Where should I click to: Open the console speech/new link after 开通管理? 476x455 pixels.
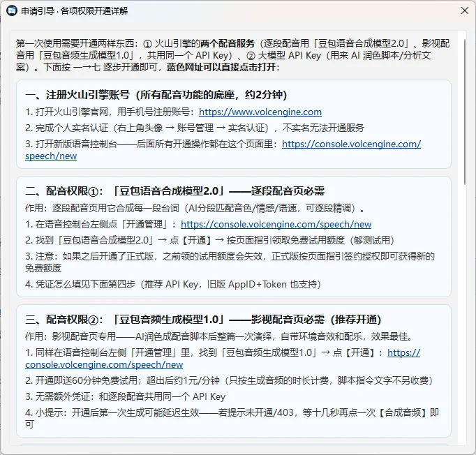[276, 224]
